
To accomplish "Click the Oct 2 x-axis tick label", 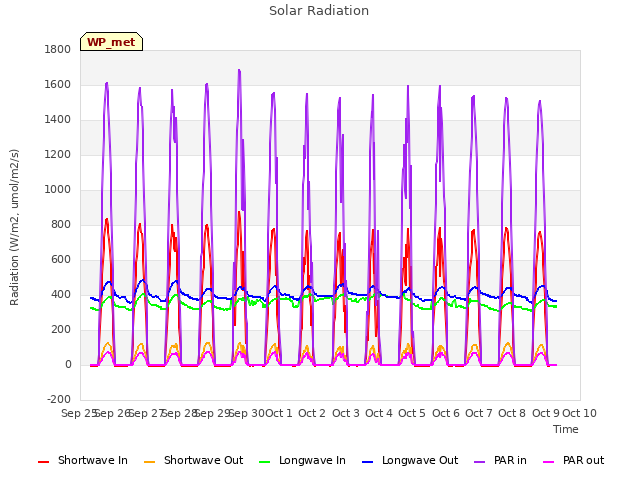I will pyautogui.click(x=312, y=413).
